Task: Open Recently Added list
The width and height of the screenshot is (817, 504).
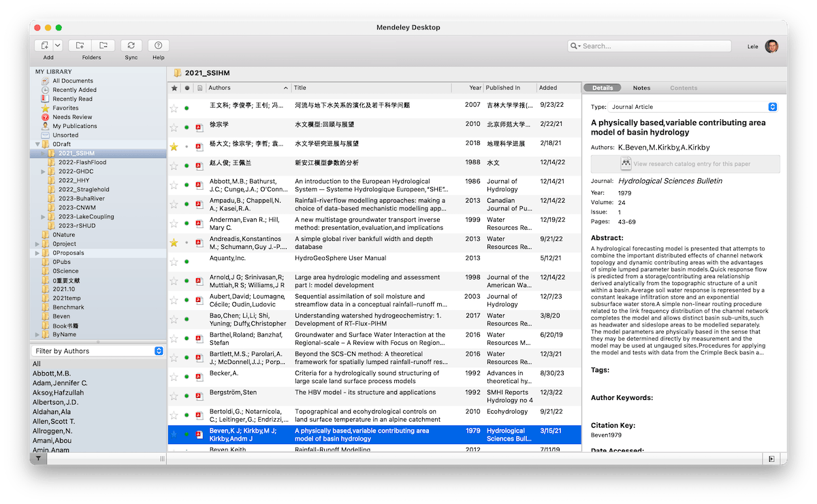Action: click(x=74, y=90)
